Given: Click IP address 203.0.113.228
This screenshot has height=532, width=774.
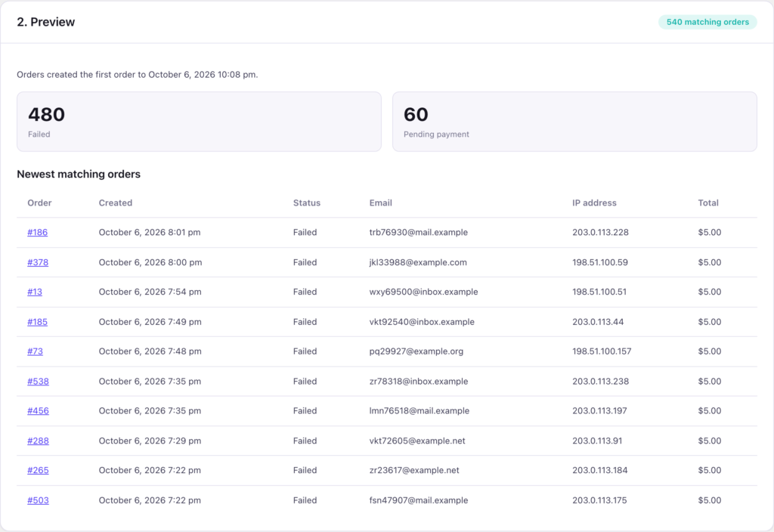Looking at the screenshot, I should click(600, 233).
